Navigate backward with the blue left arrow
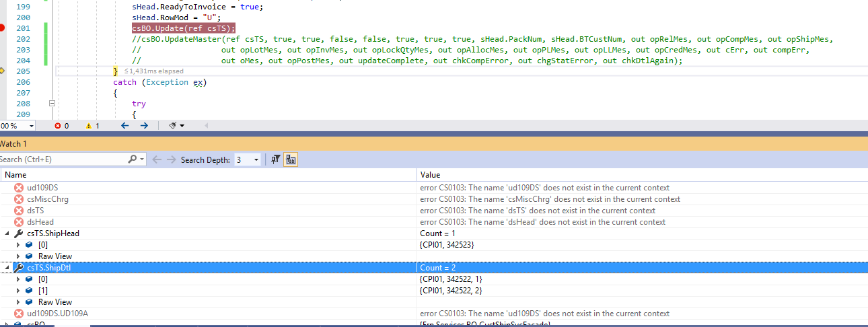 pos(124,126)
